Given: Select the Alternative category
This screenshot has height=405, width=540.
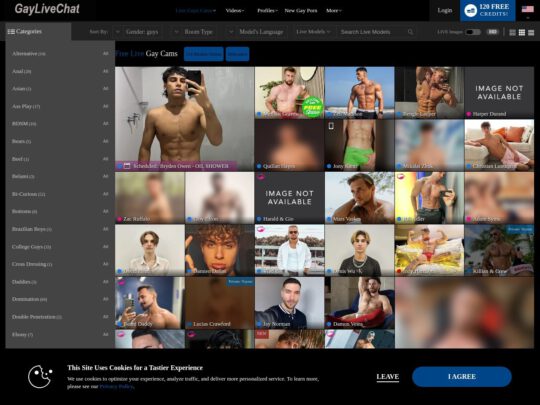Looking at the screenshot, I should [29, 54].
